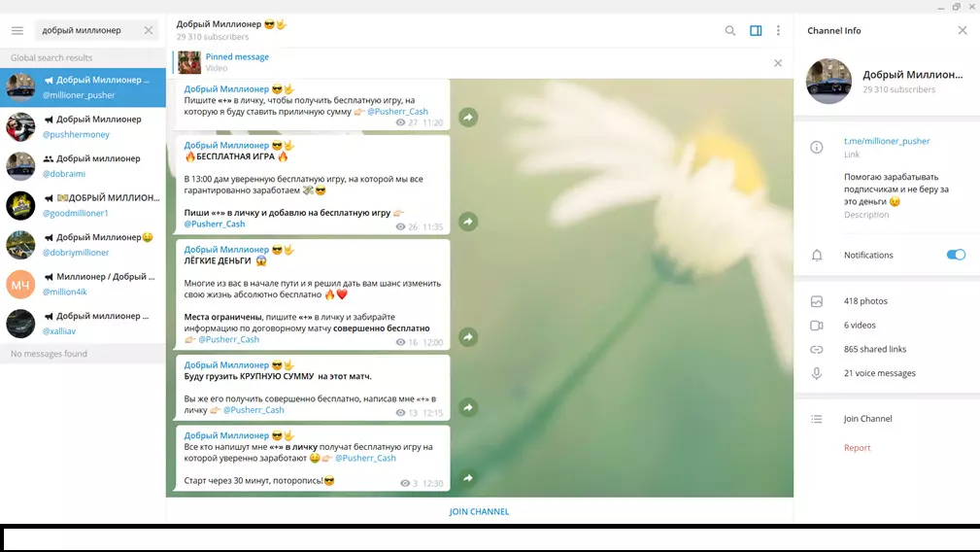This screenshot has height=552, width=980.
Task: Toggle the Notifications switch
Action: 956,255
